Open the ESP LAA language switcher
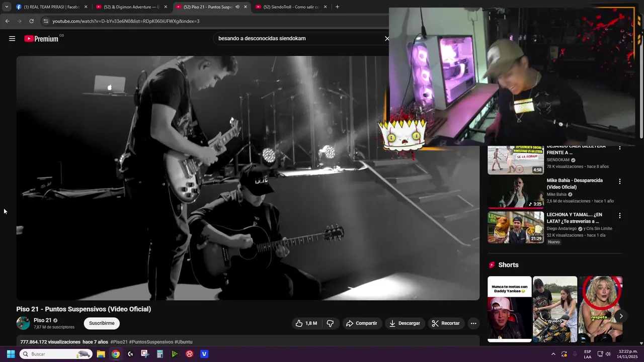 [588, 354]
